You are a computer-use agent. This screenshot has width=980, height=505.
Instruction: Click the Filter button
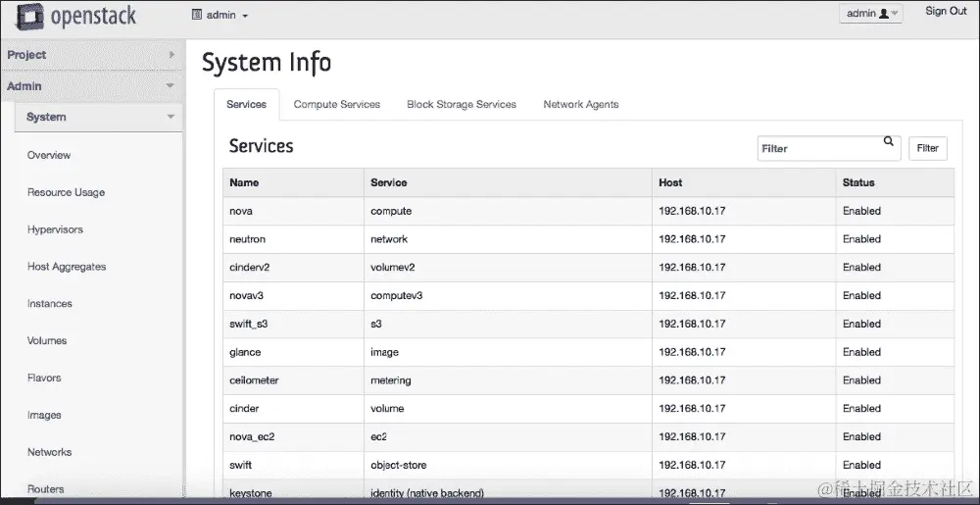point(927,148)
